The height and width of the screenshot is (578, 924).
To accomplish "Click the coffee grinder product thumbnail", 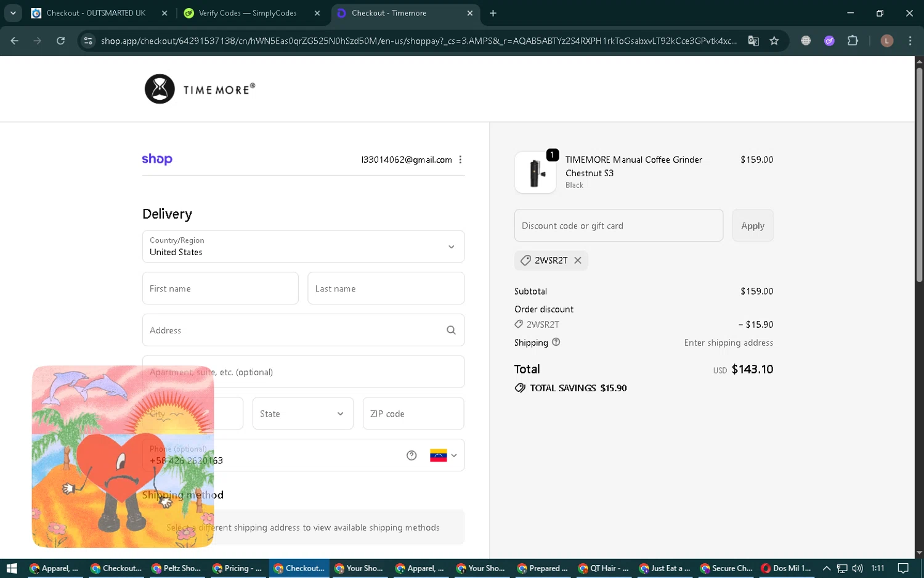I will click(535, 173).
